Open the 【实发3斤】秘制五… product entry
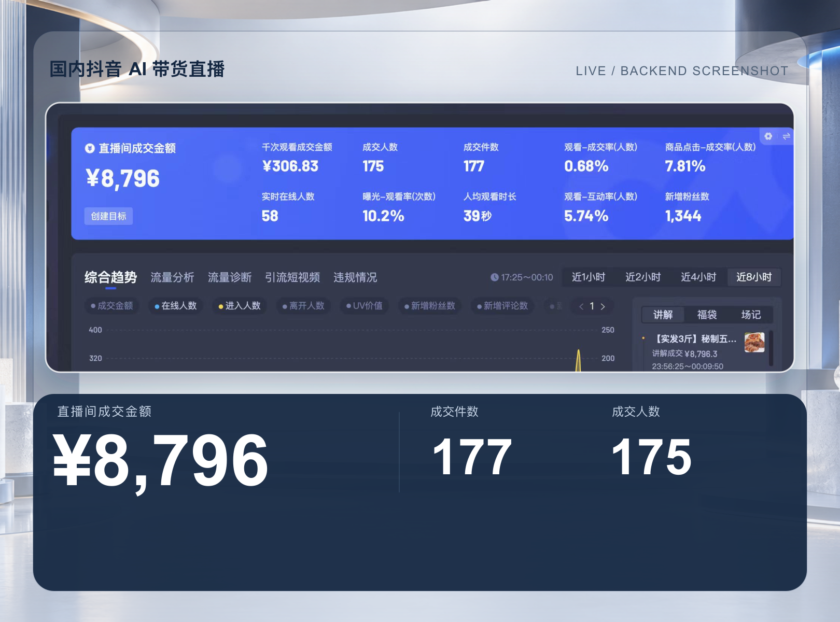 click(694, 339)
